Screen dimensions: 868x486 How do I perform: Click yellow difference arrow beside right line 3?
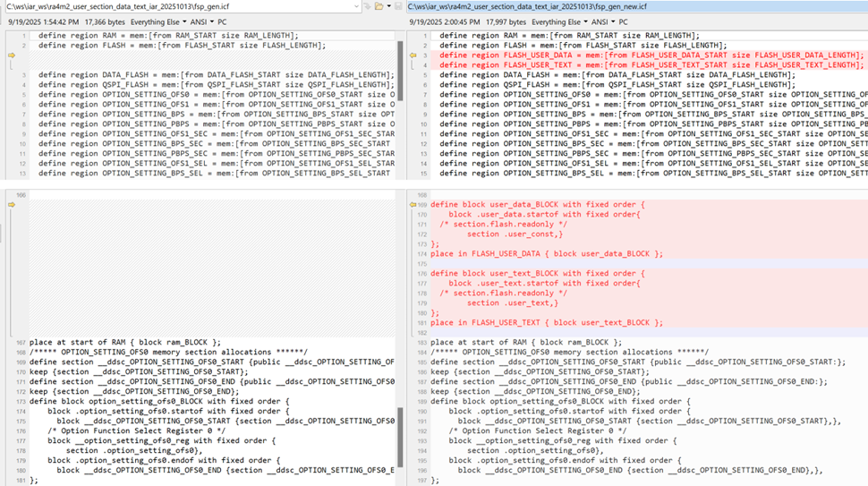click(x=413, y=55)
